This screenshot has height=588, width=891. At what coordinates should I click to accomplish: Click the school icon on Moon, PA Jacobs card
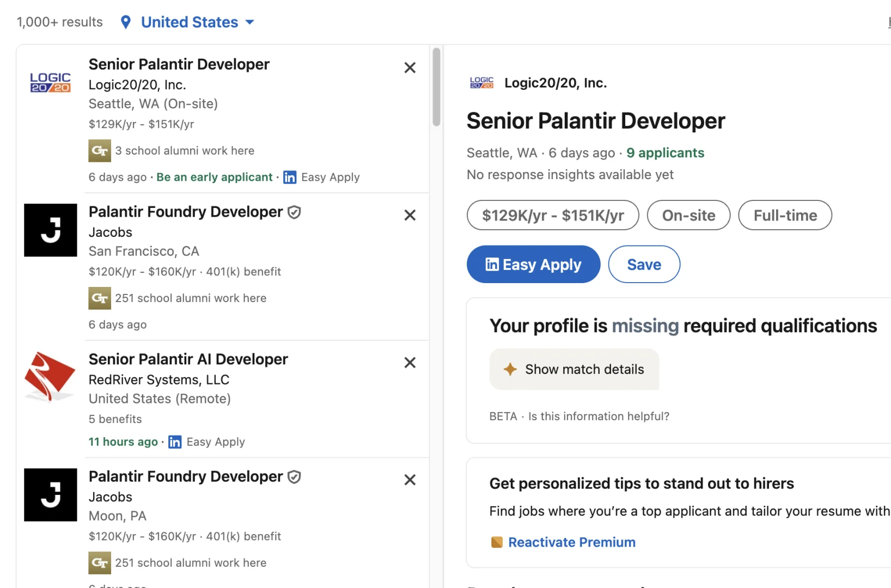coord(100,563)
